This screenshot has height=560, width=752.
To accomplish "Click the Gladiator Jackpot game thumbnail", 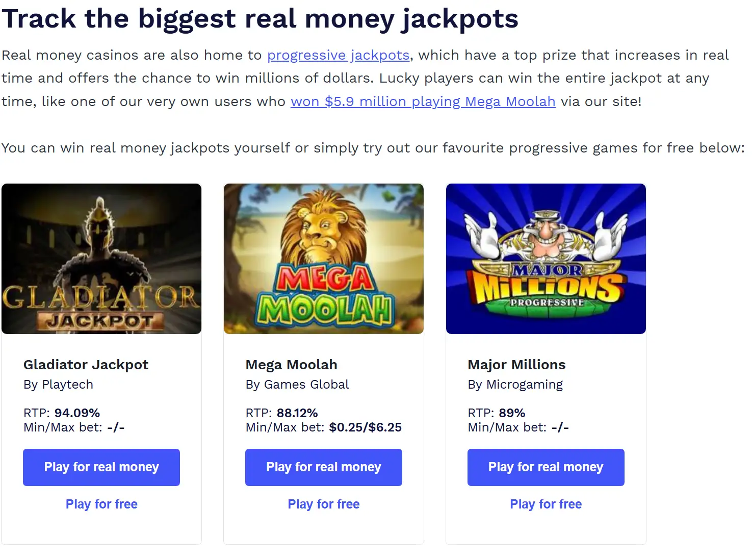I will coord(101,259).
